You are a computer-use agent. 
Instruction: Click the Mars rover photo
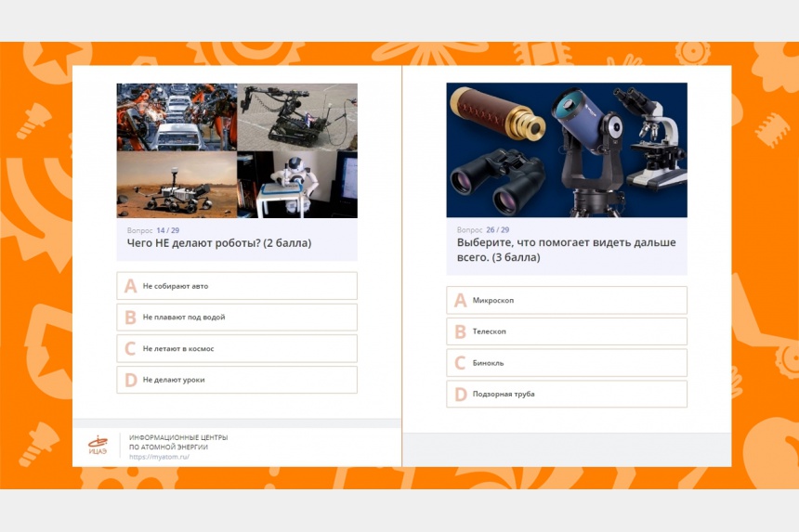click(177, 185)
